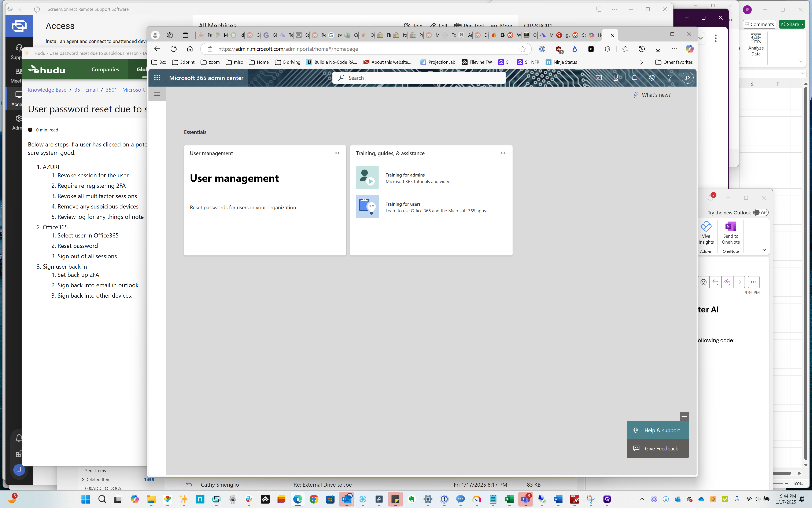Expand the admin center navigation hamburger menu
The height and width of the screenshot is (508, 812).
coord(157,94)
